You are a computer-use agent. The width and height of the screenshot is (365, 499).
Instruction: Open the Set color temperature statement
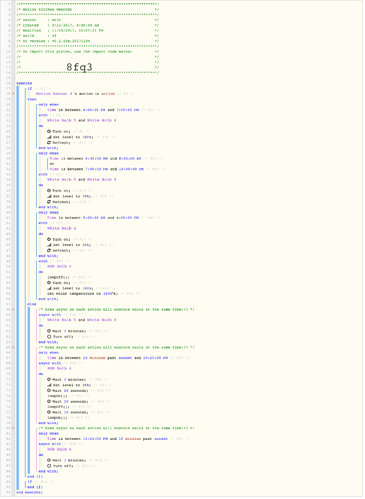click(x=82, y=294)
